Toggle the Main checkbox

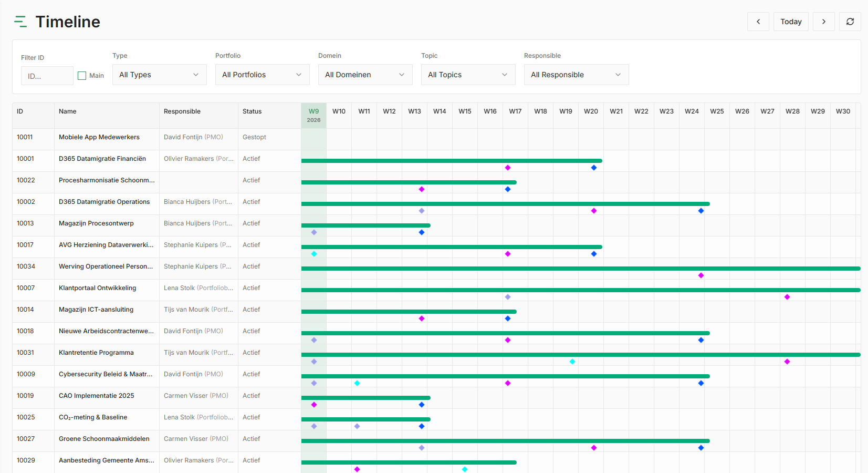[x=82, y=76]
